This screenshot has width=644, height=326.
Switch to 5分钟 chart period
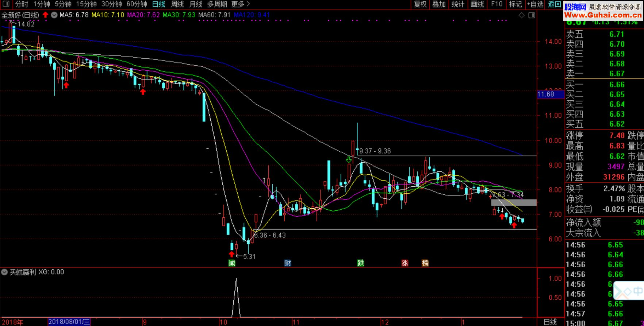pyautogui.click(x=63, y=4)
